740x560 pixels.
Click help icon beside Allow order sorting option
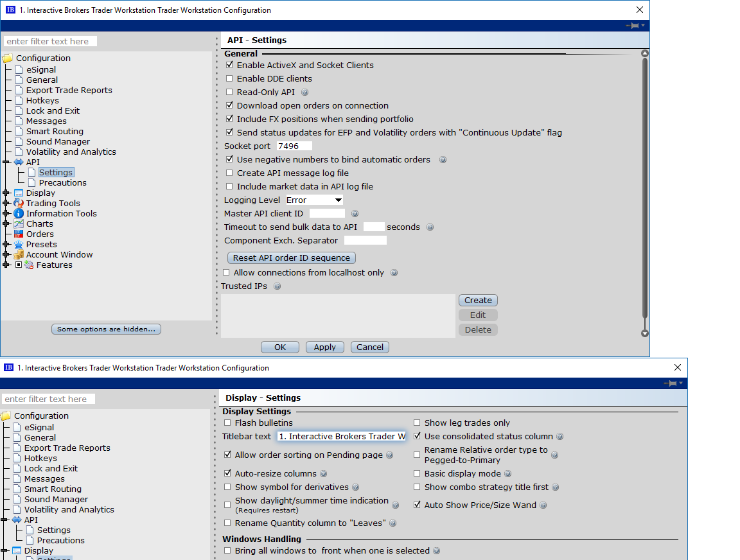coord(390,455)
